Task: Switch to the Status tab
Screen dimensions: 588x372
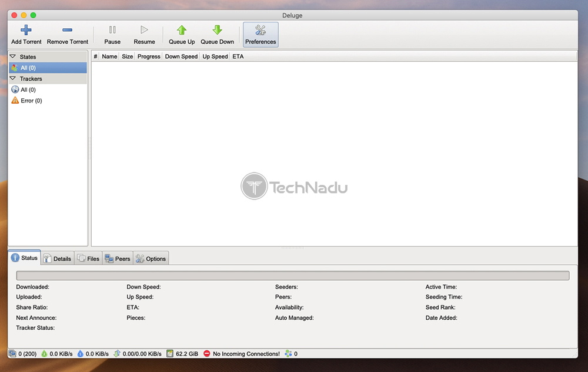Action: [25, 258]
